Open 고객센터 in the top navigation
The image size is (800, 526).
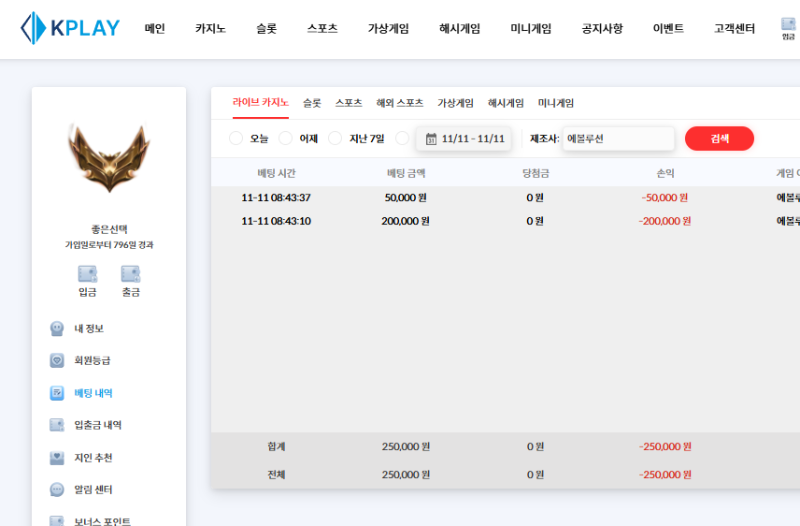click(x=734, y=29)
